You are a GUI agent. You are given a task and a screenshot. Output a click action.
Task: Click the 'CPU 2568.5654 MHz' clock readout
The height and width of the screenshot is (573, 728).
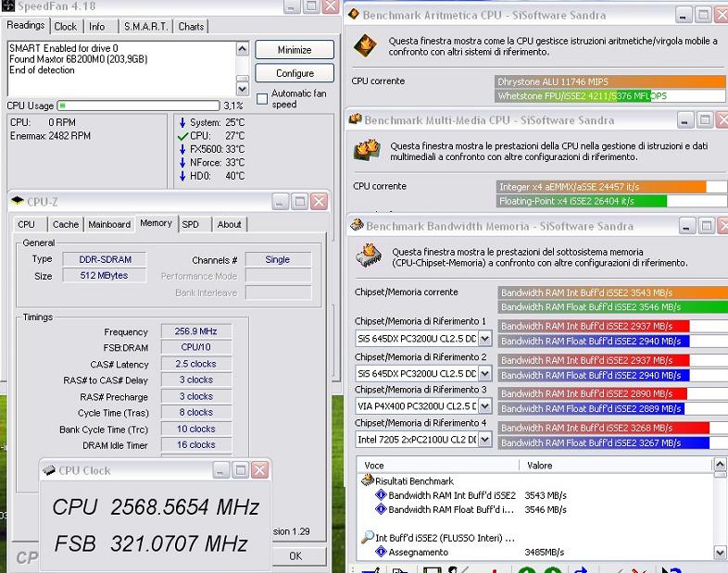tap(156, 506)
